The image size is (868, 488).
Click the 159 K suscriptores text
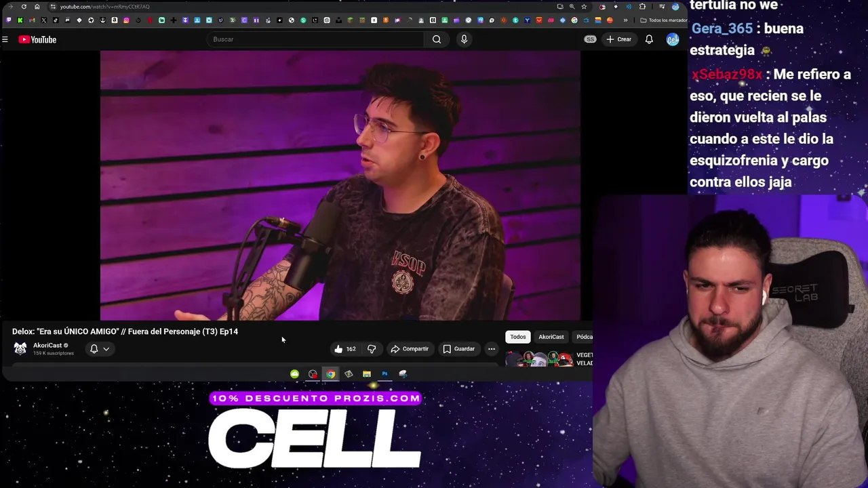point(54,353)
